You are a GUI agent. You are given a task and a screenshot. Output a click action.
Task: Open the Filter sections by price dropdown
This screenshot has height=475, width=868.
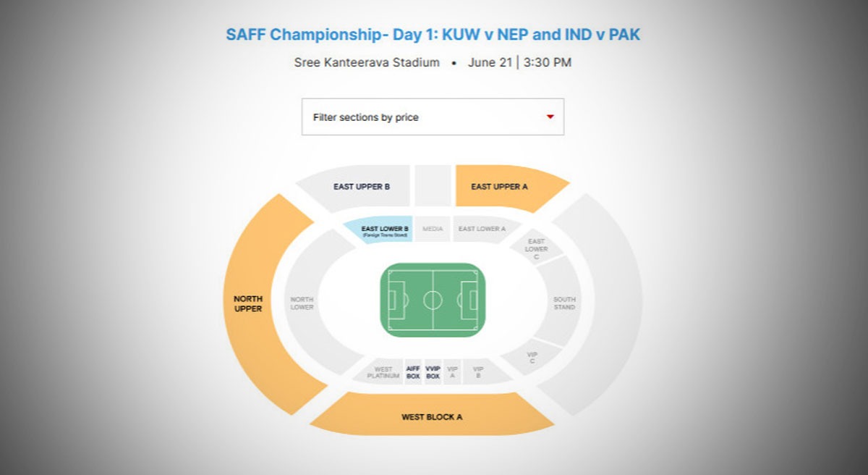pos(432,117)
